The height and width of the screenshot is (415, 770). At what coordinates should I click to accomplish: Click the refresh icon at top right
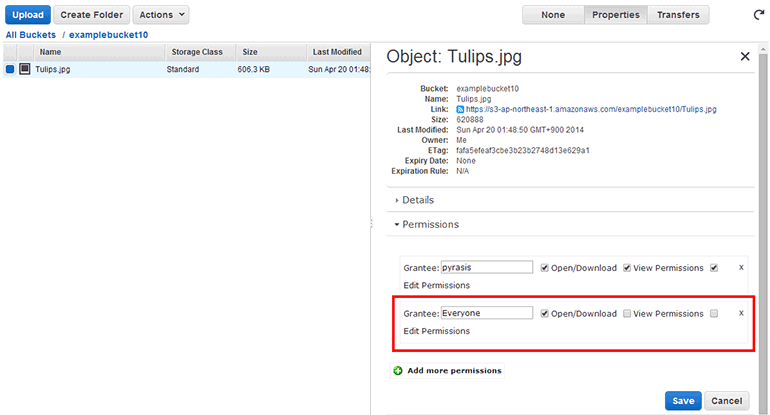(758, 15)
